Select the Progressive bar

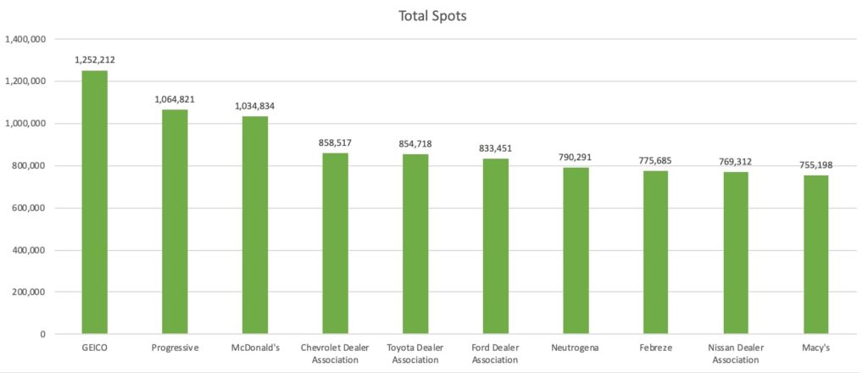(x=175, y=222)
